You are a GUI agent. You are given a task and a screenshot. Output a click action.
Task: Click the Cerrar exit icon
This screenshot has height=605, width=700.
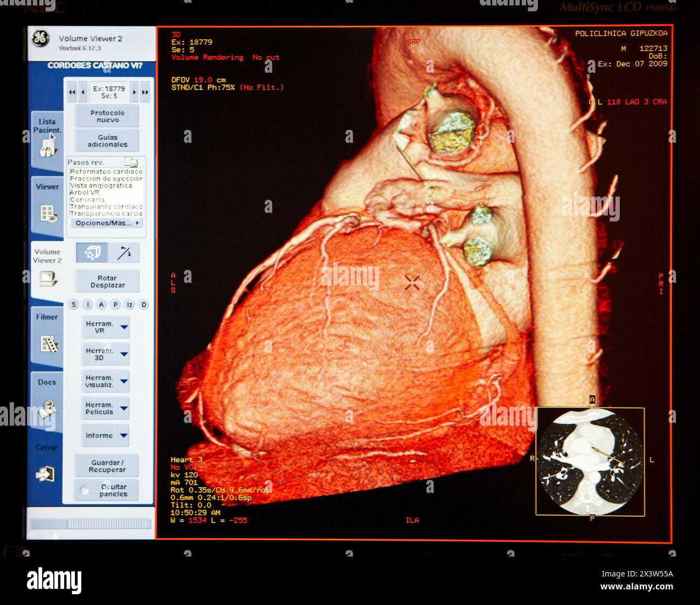click(x=45, y=474)
